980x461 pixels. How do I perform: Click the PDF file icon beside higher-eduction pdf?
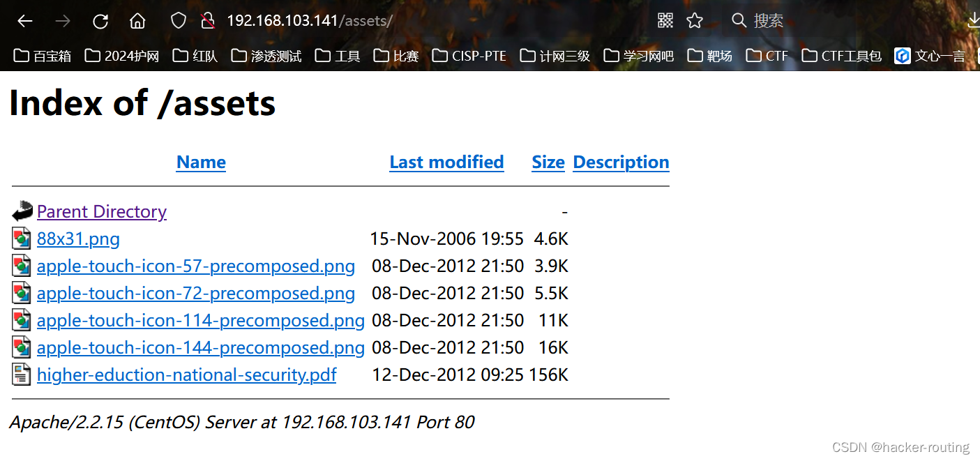pos(21,375)
